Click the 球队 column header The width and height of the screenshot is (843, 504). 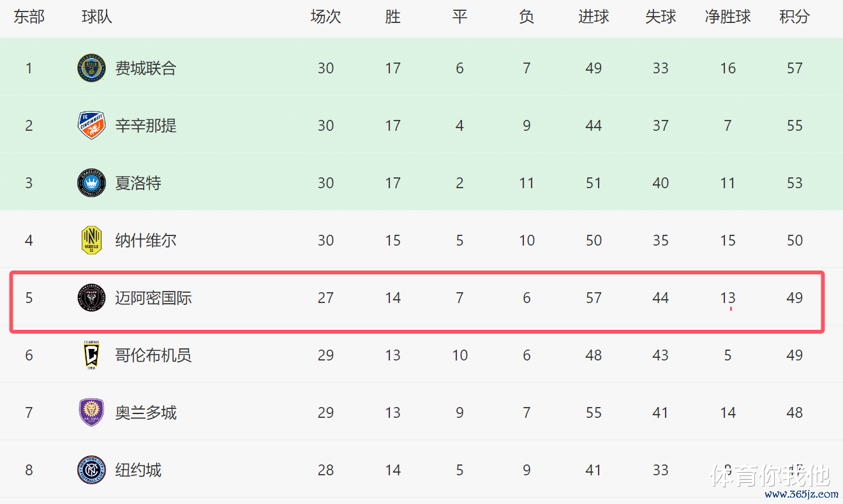click(x=97, y=17)
